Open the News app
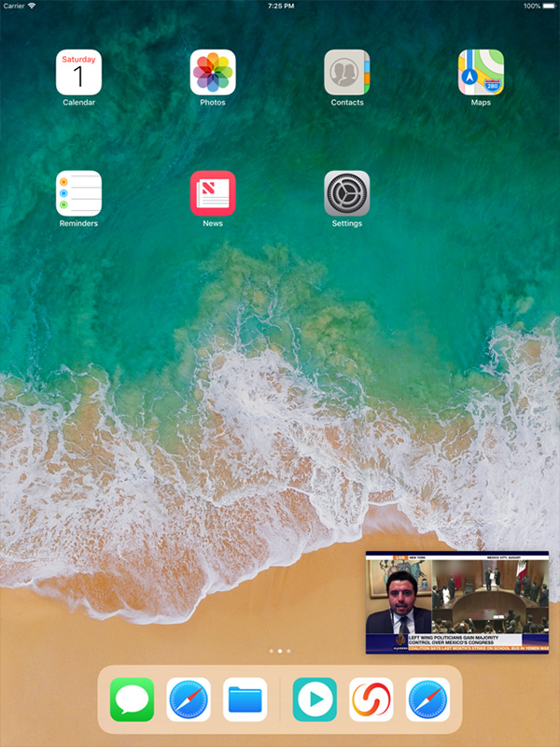 [x=213, y=193]
